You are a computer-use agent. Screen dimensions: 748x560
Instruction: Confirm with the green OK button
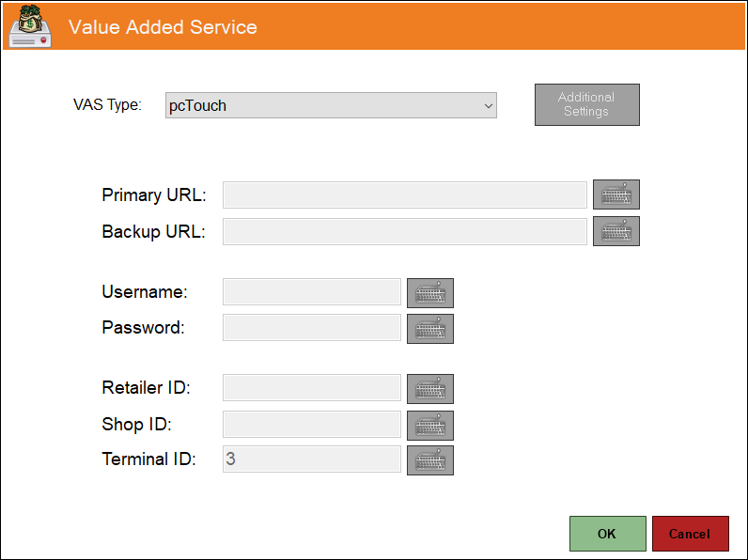point(607,534)
